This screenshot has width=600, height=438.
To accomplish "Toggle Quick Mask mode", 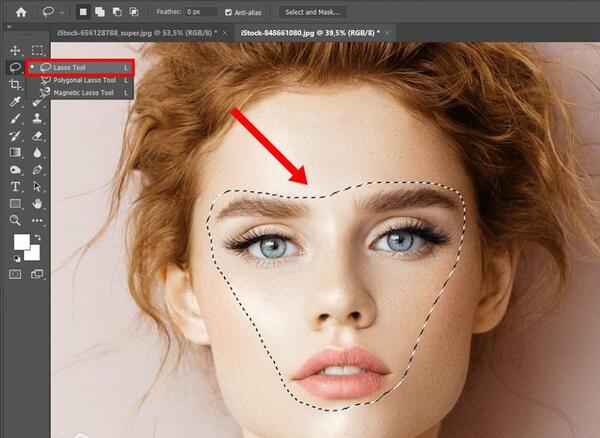I will 15,274.
